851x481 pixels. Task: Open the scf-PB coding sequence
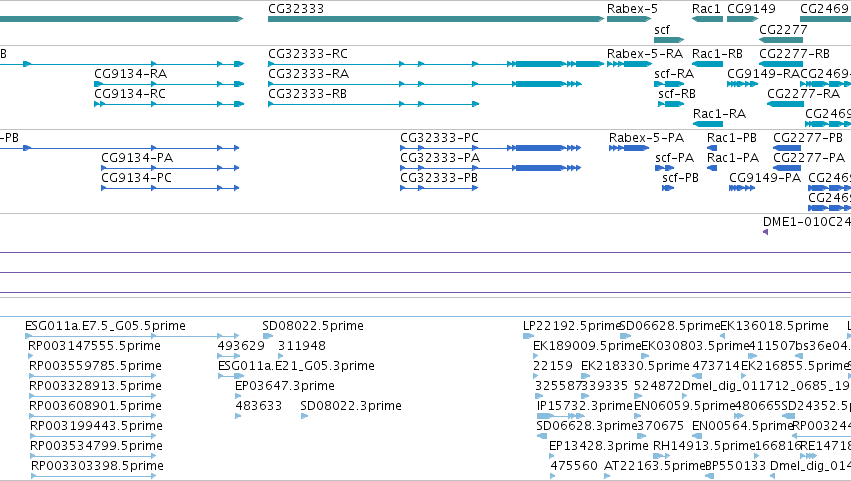pos(680,178)
